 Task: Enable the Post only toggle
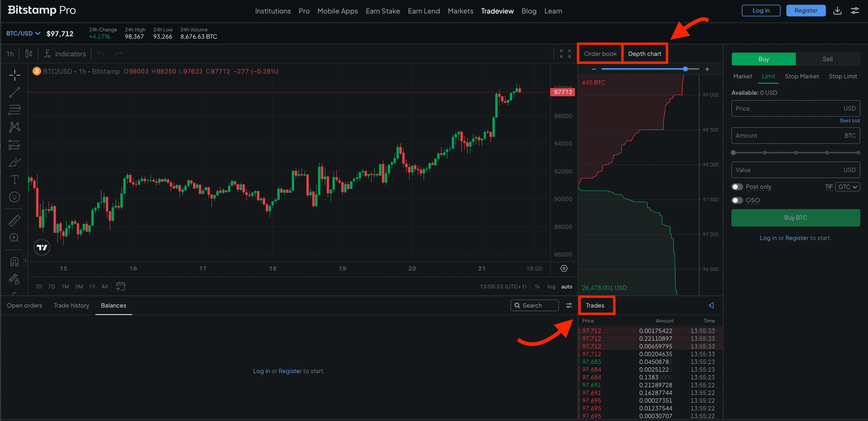click(737, 186)
